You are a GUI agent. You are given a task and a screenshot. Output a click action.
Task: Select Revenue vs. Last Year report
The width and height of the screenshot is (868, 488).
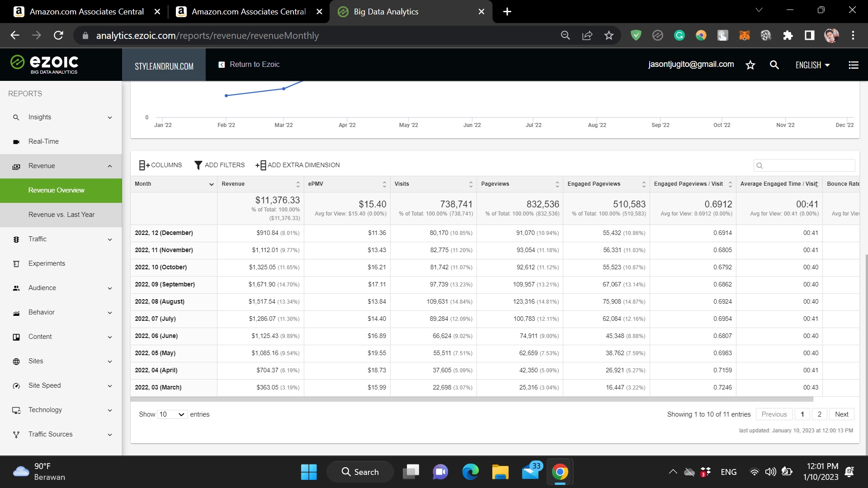tap(61, 215)
